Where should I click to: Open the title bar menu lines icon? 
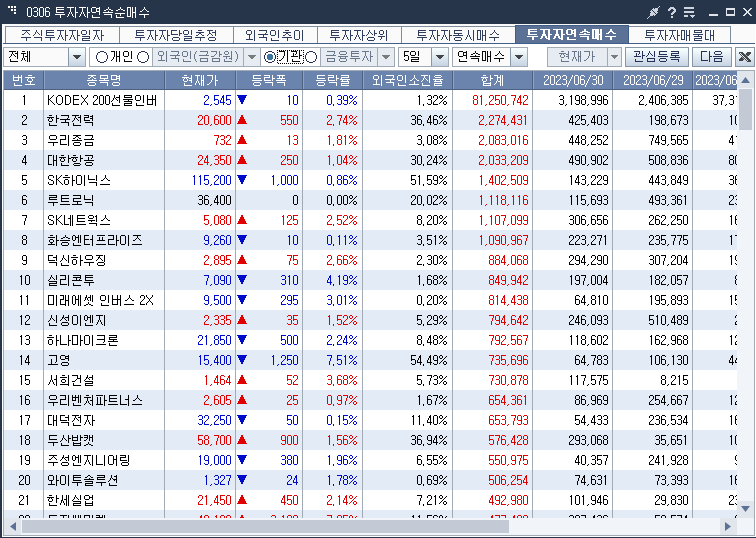pyautogui.click(x=689, y=12)
